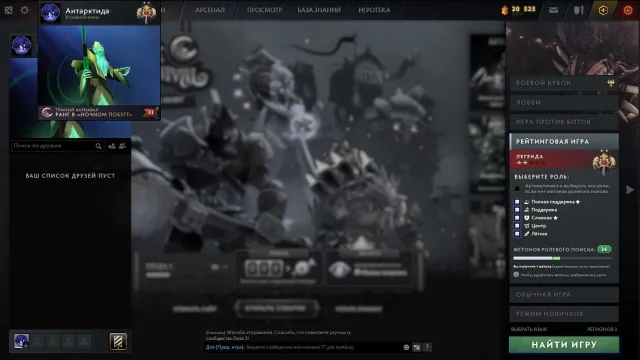
Task: Open the Антарктида profile avatar
Action: coord(50,13)
